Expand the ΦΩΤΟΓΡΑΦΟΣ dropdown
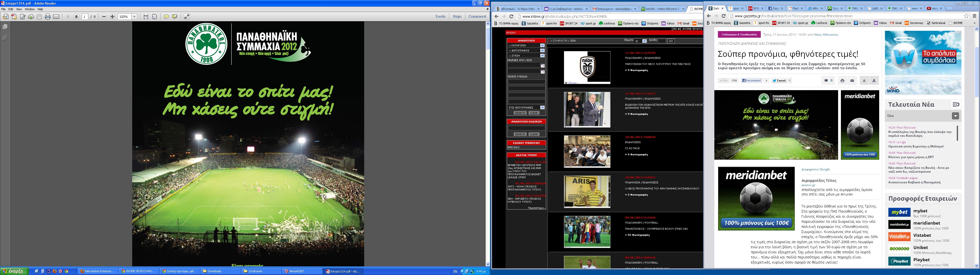 tap(542, 50)
